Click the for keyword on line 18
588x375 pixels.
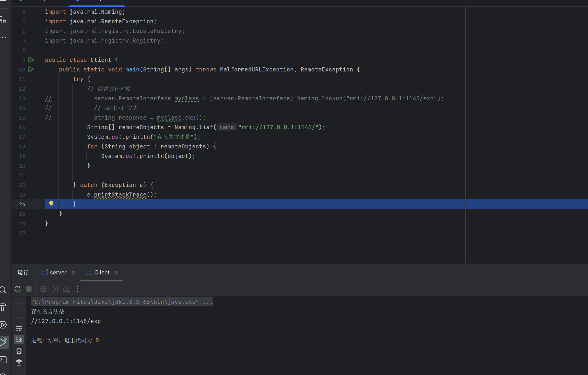point(92,146)
